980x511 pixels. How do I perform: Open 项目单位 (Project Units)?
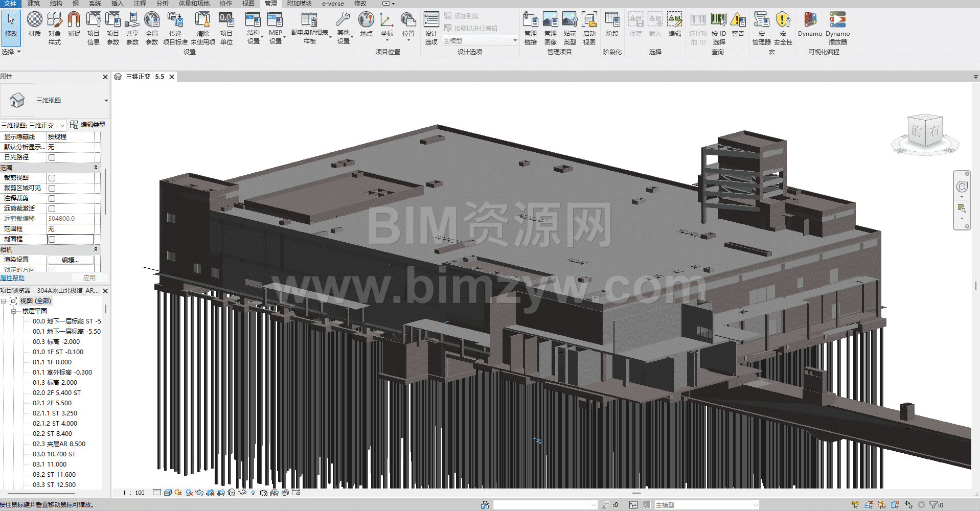point(226,28)
